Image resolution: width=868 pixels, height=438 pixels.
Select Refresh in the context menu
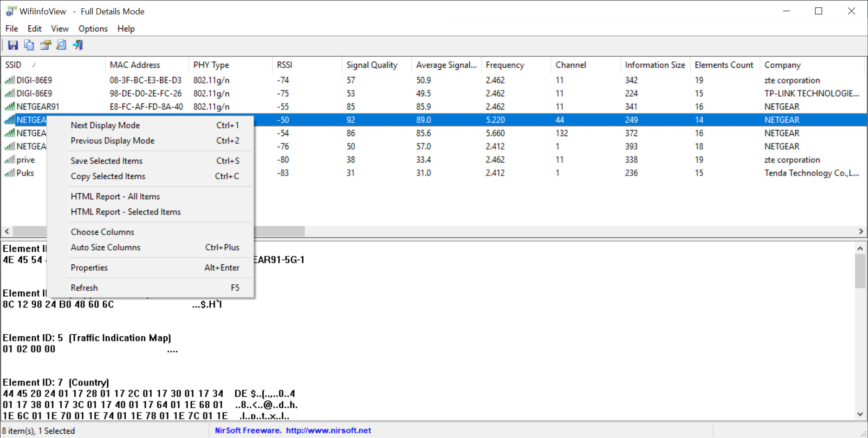[84, 288]
